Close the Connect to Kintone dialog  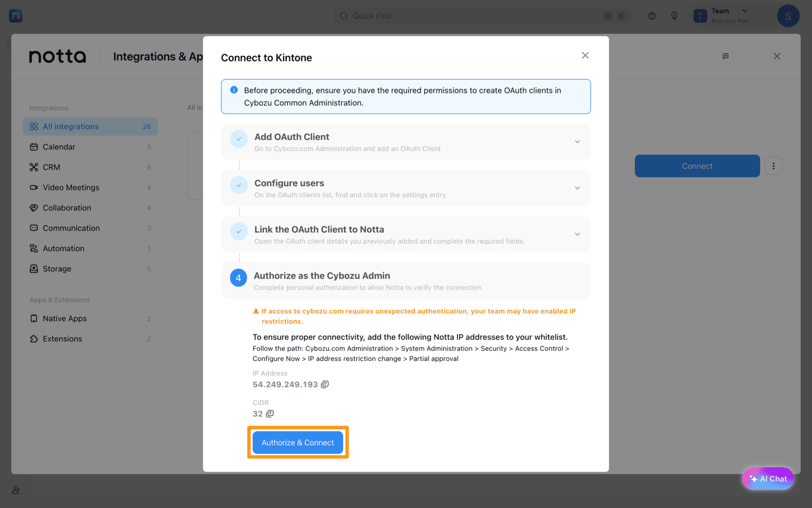pos(585,55)
